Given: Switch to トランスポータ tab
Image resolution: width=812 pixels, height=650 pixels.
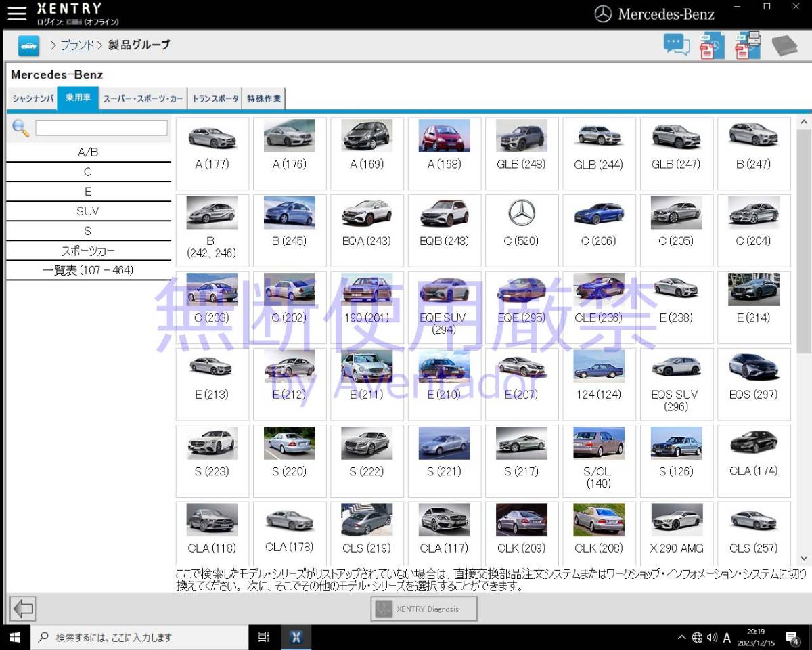Looking at the screenshot, I should point(215,99).
